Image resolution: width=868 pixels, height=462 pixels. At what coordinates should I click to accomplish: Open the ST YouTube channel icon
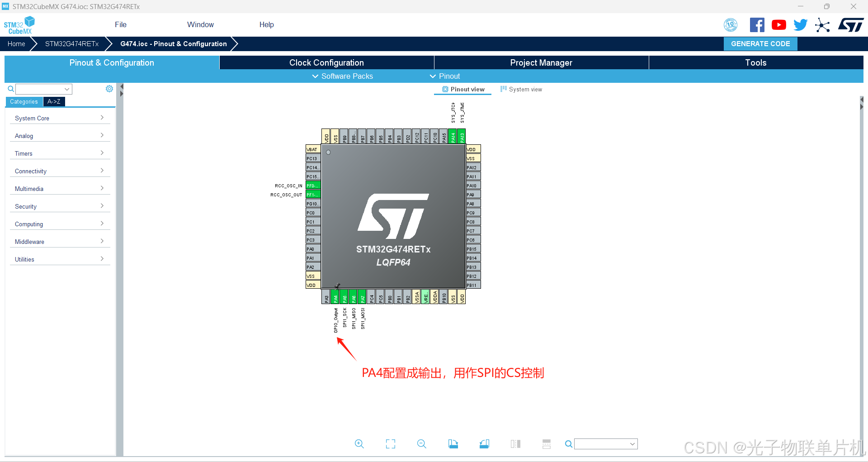[x=779, y=25]
